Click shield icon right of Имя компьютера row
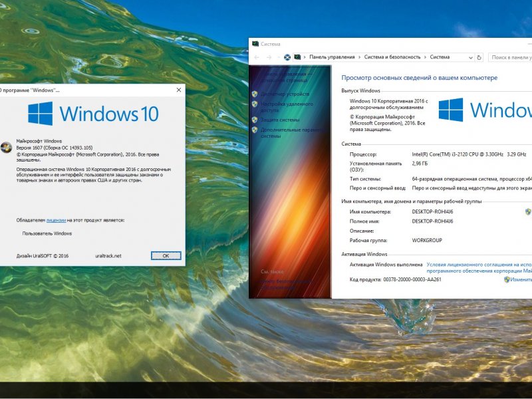The width and height of the screenshot is (532, 399). 528,211
